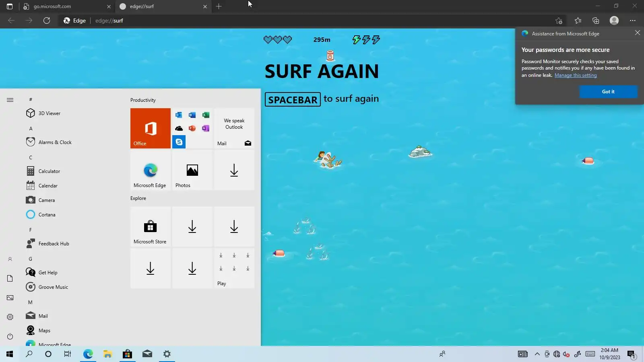Close the go.microsoft.com tab
Viewport: 644px width, 362px height.
(109, 6)
